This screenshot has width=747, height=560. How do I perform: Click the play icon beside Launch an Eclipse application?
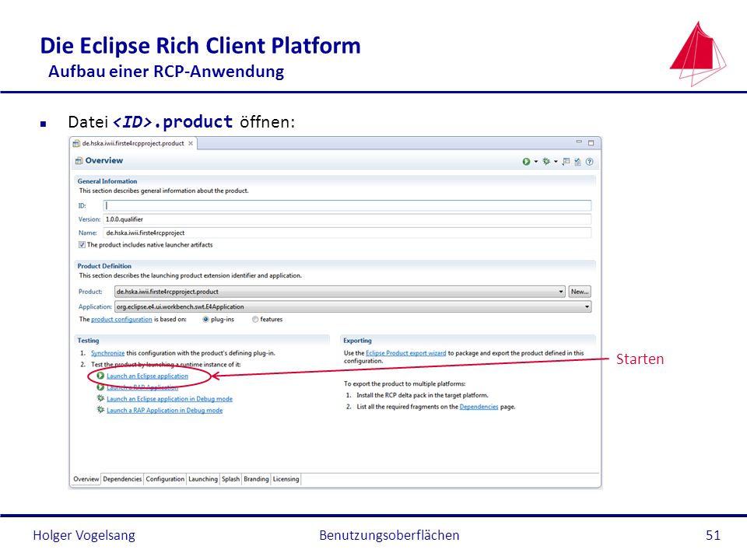click(100, 376)
